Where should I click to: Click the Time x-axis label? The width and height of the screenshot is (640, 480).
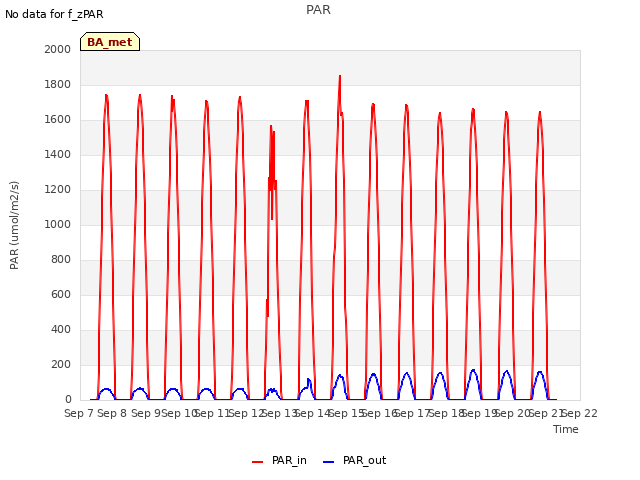point(566,429)
